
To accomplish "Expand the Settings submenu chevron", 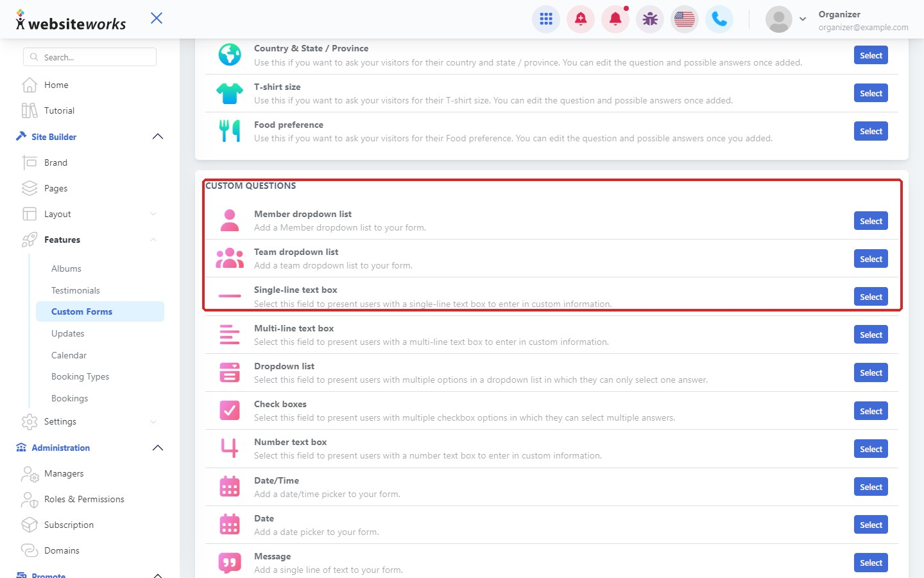I will pyautogui.click(x=153, y=421).
